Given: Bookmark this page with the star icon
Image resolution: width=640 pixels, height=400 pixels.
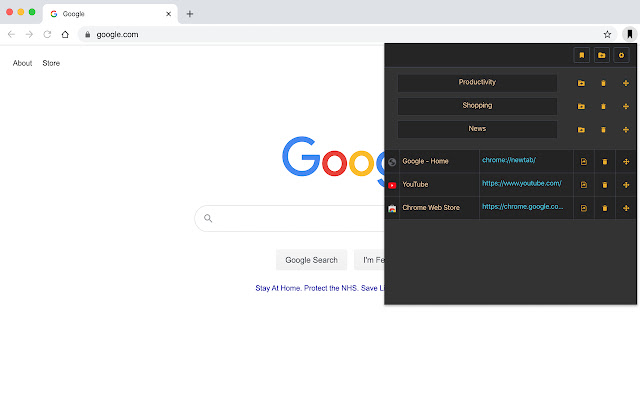Looking at the screenshot, I should pyautogui.click(x=607, y=34).
